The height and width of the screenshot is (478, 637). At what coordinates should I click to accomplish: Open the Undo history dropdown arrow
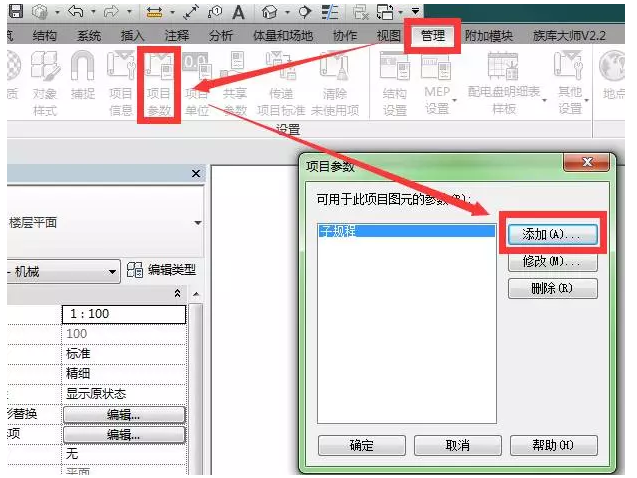click(x=93, y=12)
